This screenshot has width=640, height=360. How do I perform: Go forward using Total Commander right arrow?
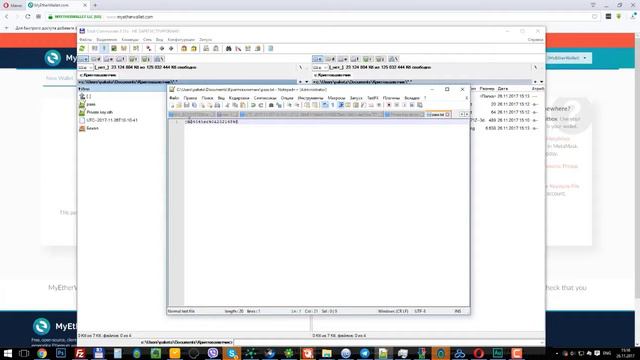[171, 49]
